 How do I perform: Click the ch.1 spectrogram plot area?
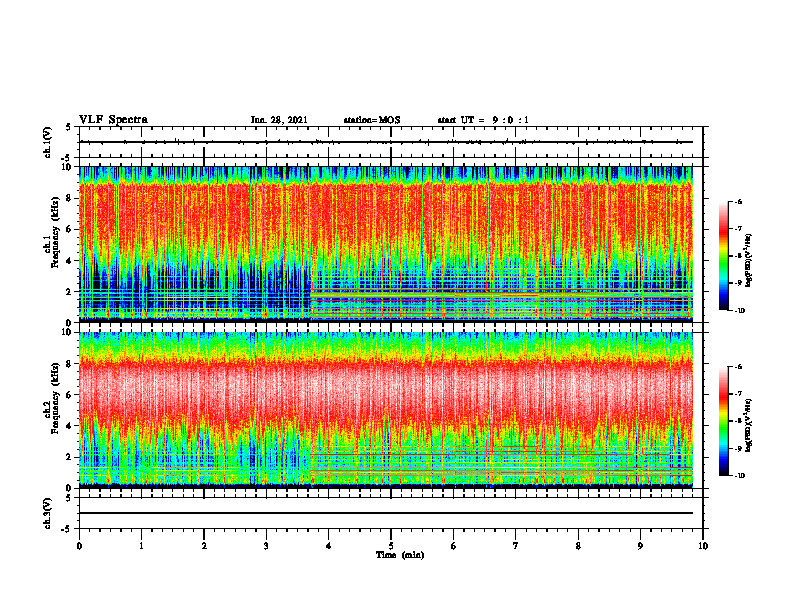386,244
